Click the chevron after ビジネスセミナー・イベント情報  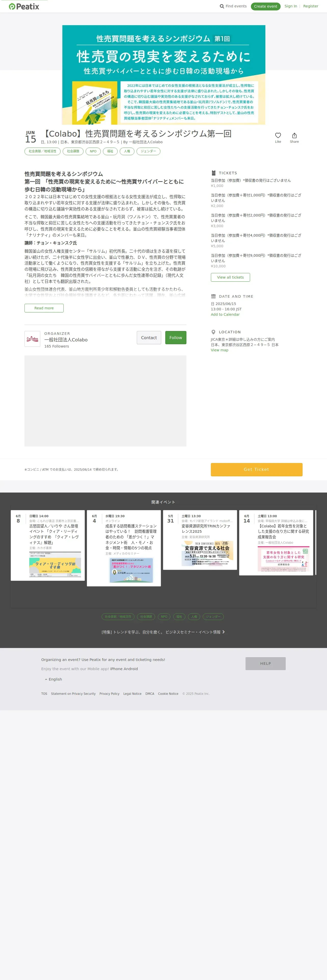223,632
